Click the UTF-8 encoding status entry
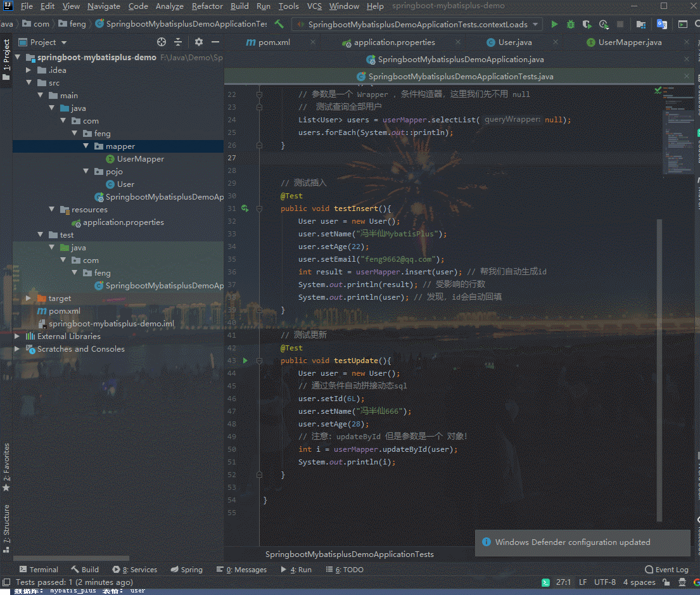700x595 pixels. 604,582
